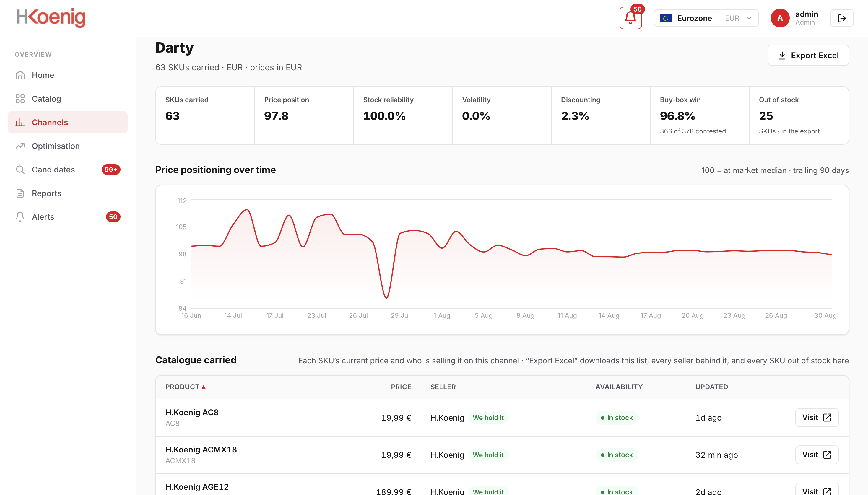Navigate to Candidates

pos(68,170)
